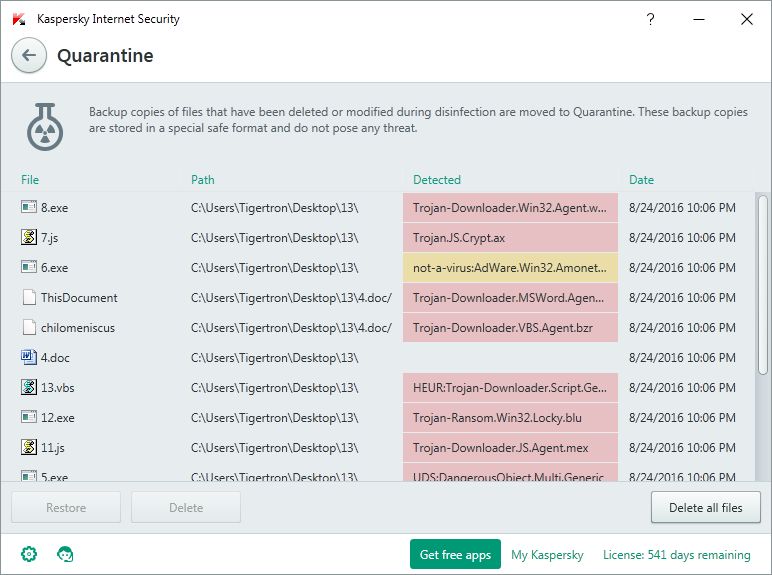Click the path of ThisDocument row
The image size is (772, 575).
[291, 298]
